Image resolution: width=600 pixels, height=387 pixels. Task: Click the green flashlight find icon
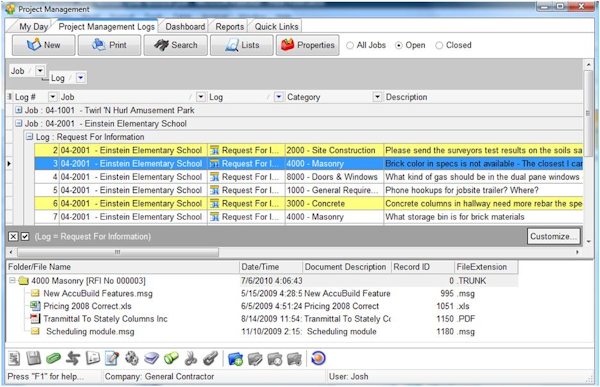(x=171, y=359)
